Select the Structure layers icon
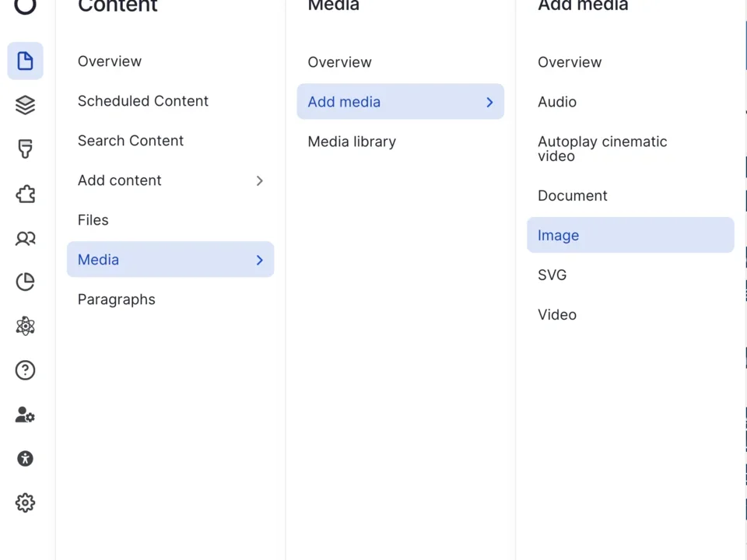747x560 pixels. [25, 105]
